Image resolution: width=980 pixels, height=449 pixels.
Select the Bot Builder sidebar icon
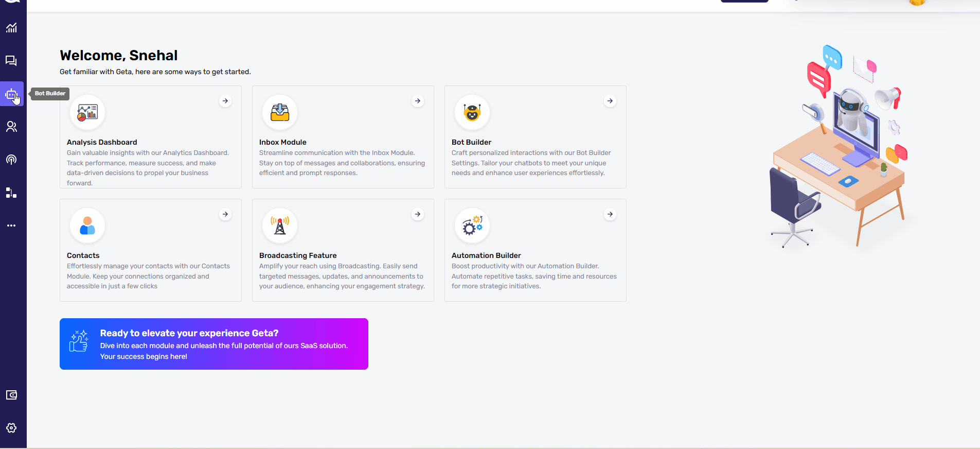[x=11, y=94]
